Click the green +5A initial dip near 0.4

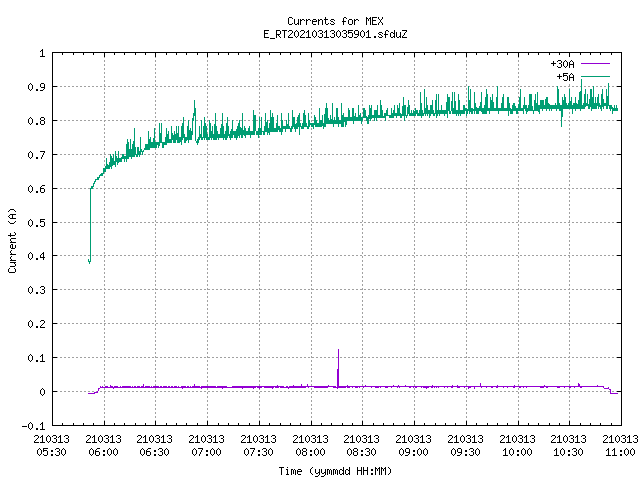coord(89,260)
